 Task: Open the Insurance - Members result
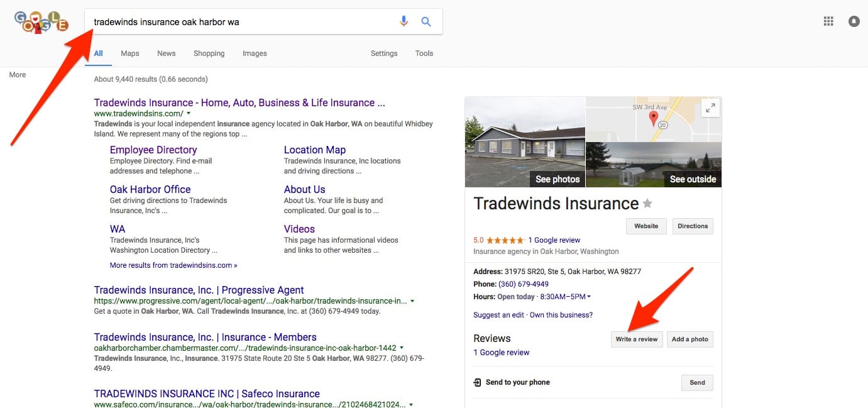205,337
